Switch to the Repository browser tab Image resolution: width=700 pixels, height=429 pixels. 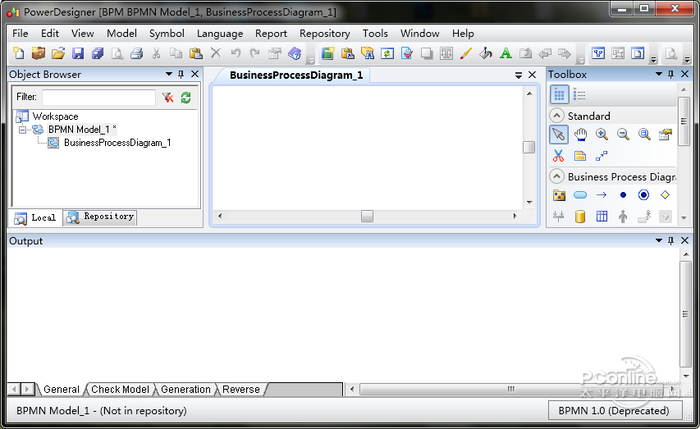coord(100,217)
